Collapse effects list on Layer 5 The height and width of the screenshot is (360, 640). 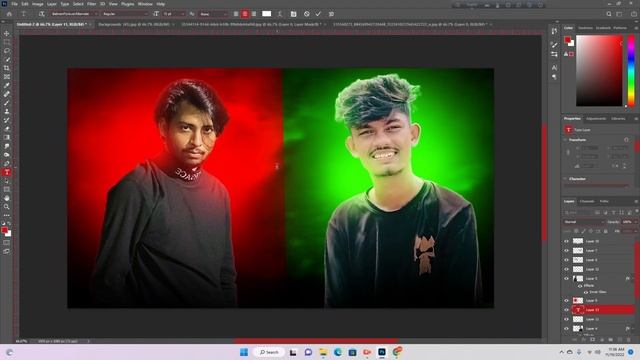(633, 279)
